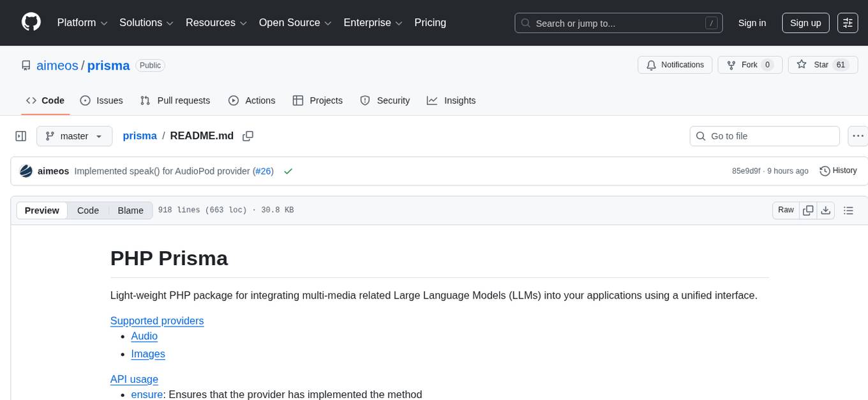Open the Pull requests tab
The image size is (868, 400).
[x=175, y=100]
